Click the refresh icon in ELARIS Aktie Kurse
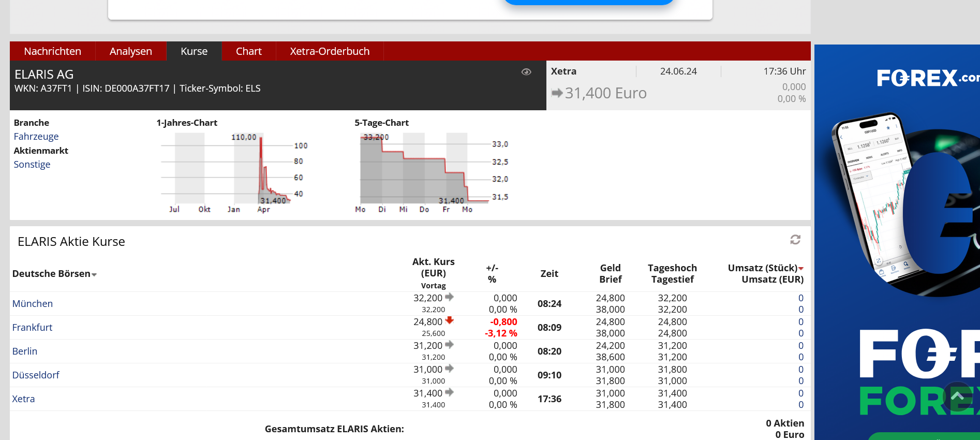Viewport: 980px width, 440px height. click(x=795, y=240)
